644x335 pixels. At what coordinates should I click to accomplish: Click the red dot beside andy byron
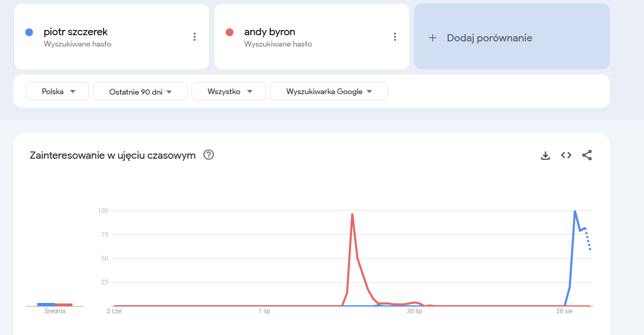pos(230,32)
